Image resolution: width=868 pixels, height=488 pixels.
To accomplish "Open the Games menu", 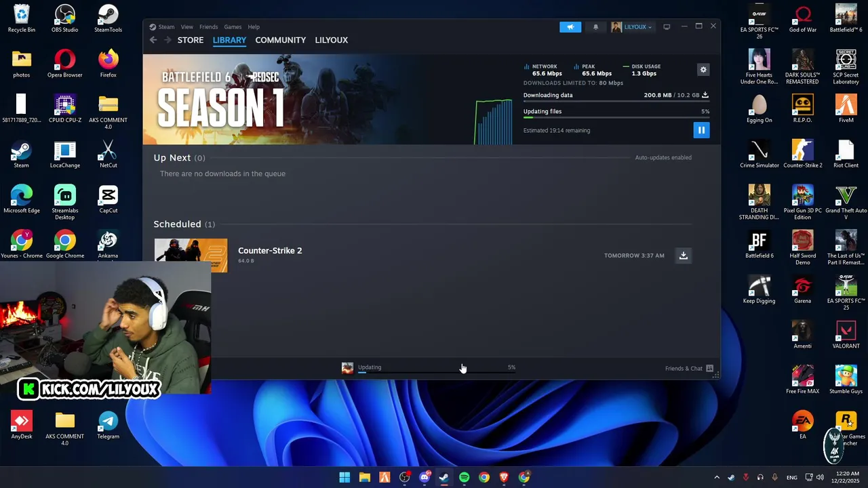I will click(233, 27).
